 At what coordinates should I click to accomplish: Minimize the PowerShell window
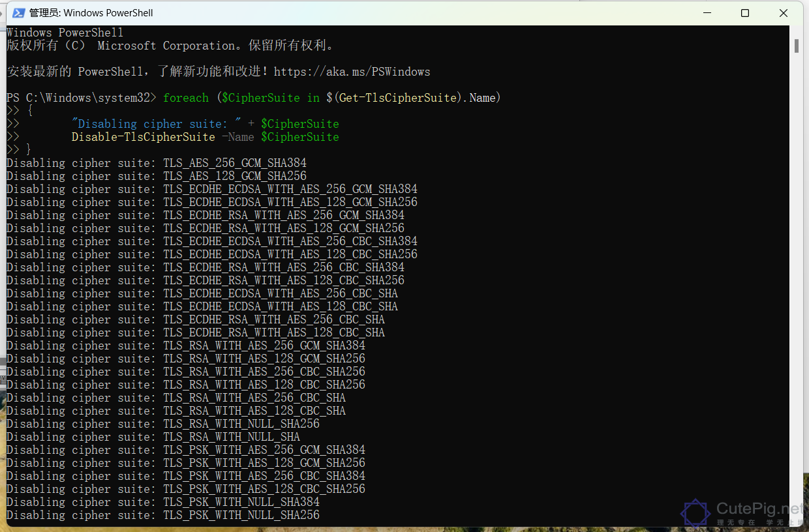pyautogui.click(x=707, y=12)
